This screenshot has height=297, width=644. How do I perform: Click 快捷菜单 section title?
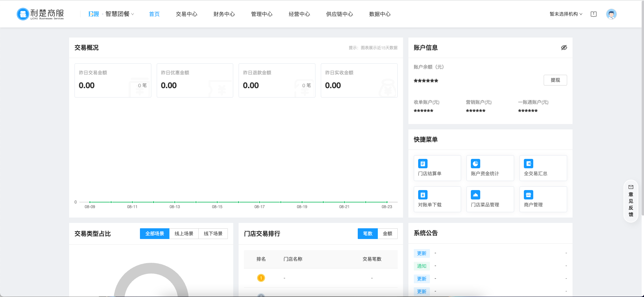click(426, 139)
